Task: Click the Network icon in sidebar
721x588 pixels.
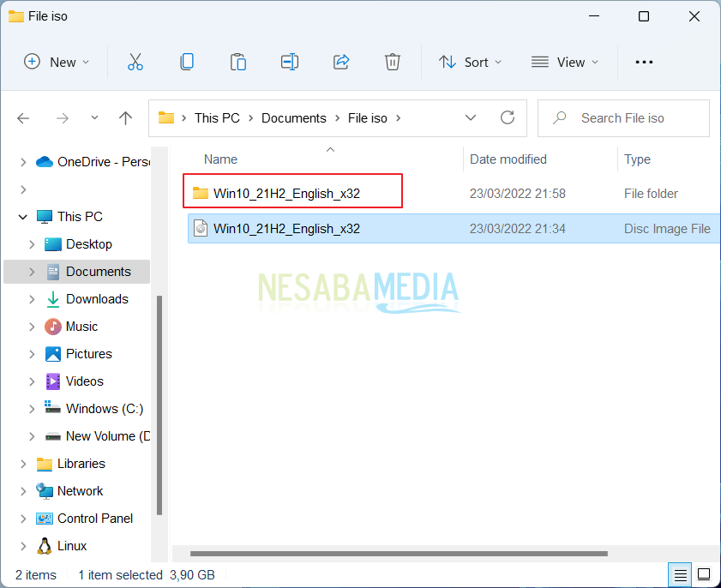Action: [x=44, y=491]
